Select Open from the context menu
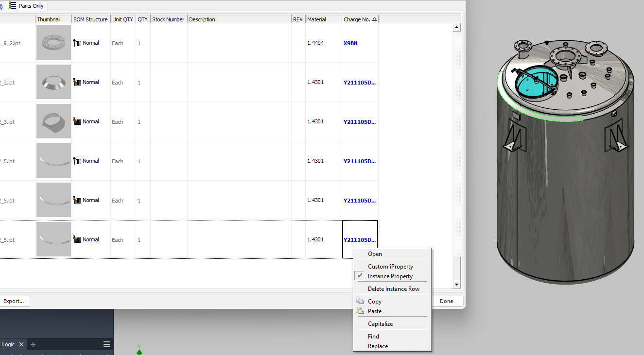This screenshot has width=644, height=355. pyautogui.click(x=375, y=254)
